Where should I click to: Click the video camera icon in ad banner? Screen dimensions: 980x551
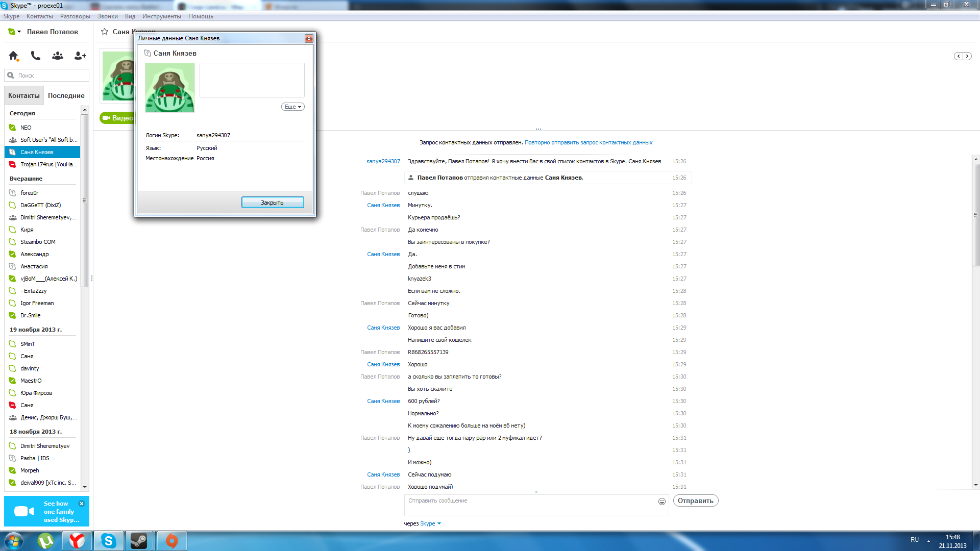[x=24, y=511]
